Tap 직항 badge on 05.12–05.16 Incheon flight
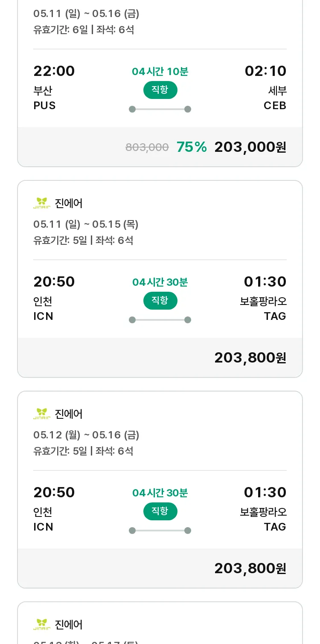Screen dimensions: 320x644 [x=160, y=511]
